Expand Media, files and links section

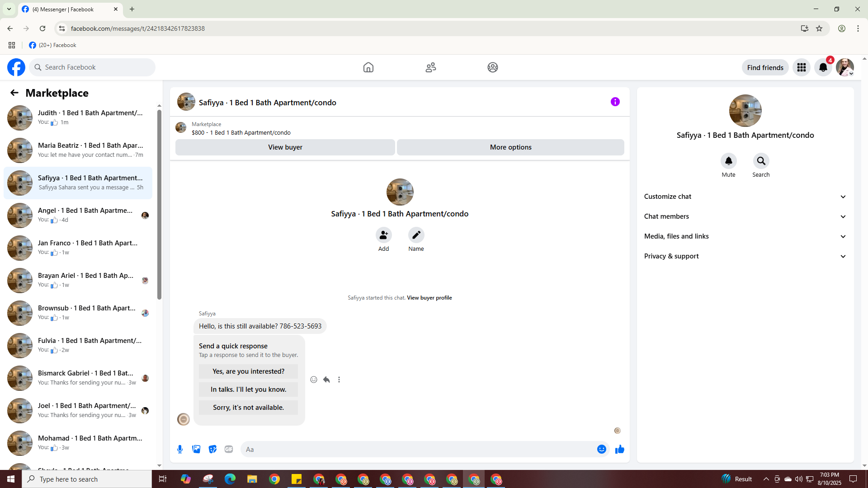click(x=745, y=236)
